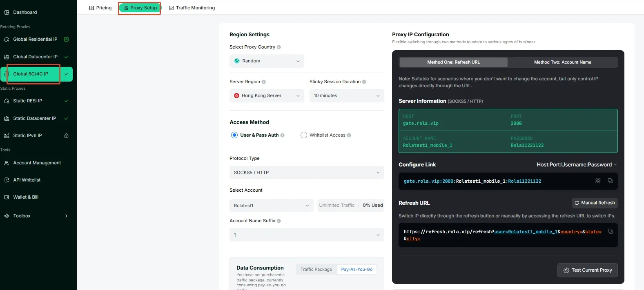Click the Global Datacenter IP sidebar icon

point(7,57)
